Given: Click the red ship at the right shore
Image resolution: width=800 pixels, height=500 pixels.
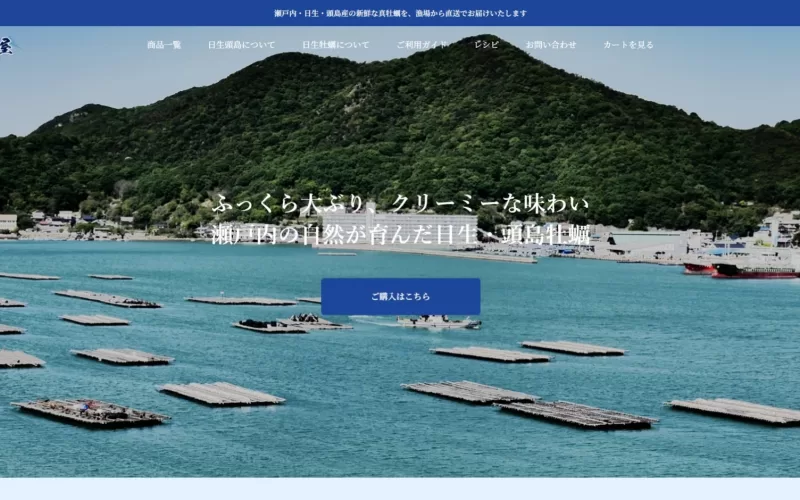Looking at the screenshot, I should point(750,269).
